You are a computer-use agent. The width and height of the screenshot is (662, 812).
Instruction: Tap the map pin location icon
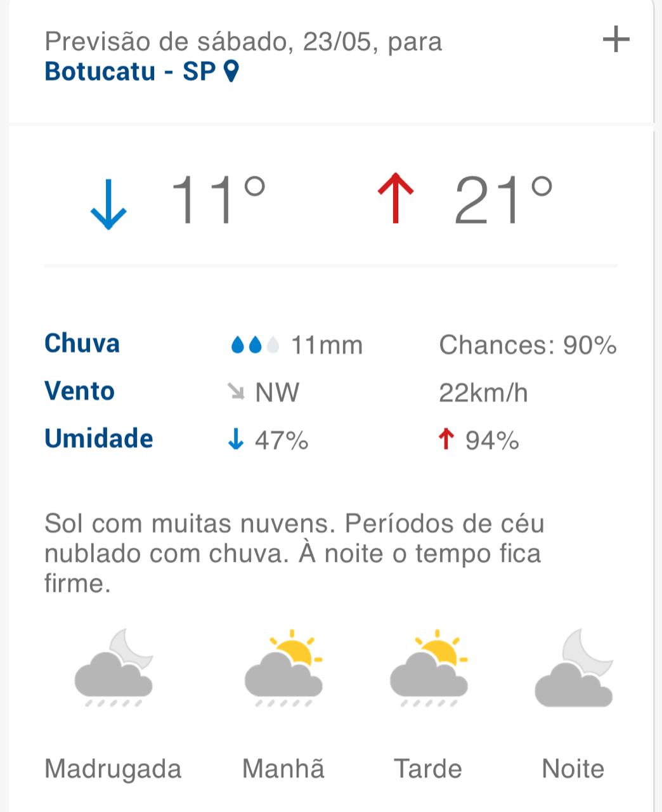coord(231,71)
